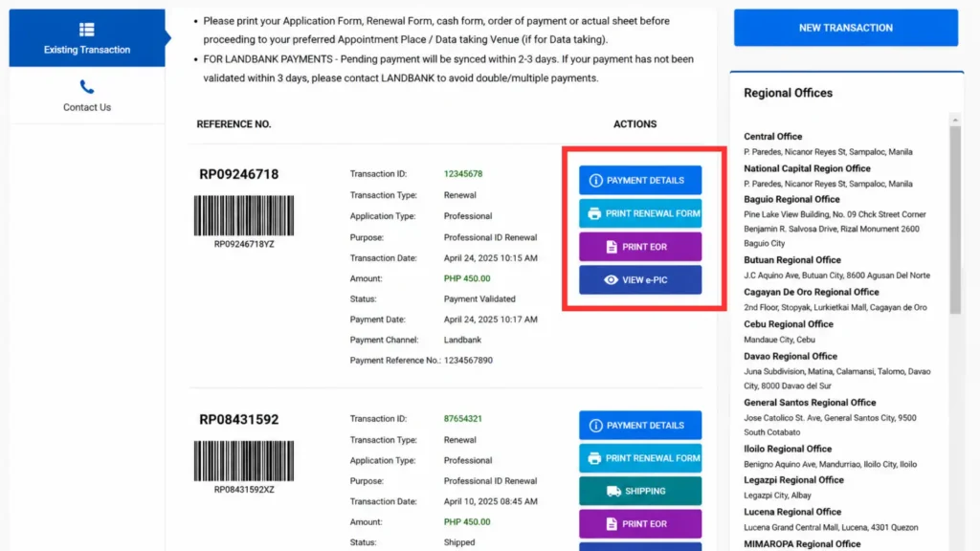Viewport: 980px width, 551px height.
Task: Click April 10, 2025 08:45 AM transaction date
Action: 491,501
